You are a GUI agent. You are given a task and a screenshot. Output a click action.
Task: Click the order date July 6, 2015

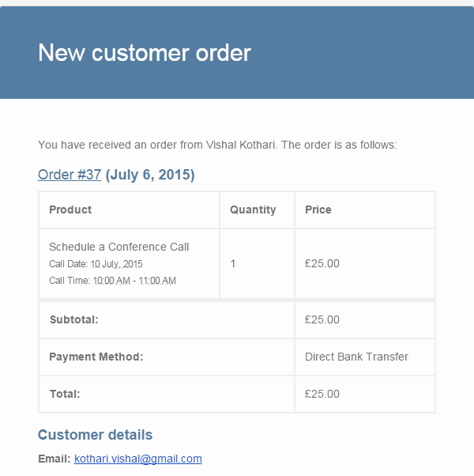point(150,175)
